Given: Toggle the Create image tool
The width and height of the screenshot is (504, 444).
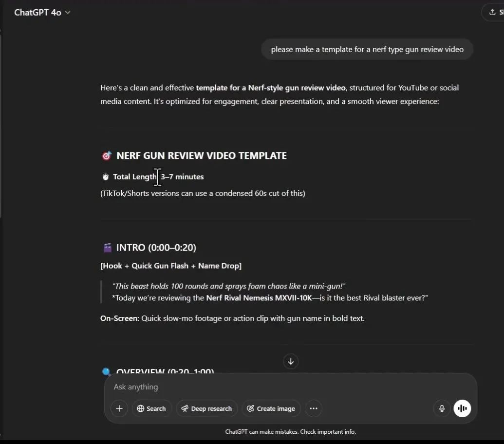Looking at the screenshot, I should 271,408.
